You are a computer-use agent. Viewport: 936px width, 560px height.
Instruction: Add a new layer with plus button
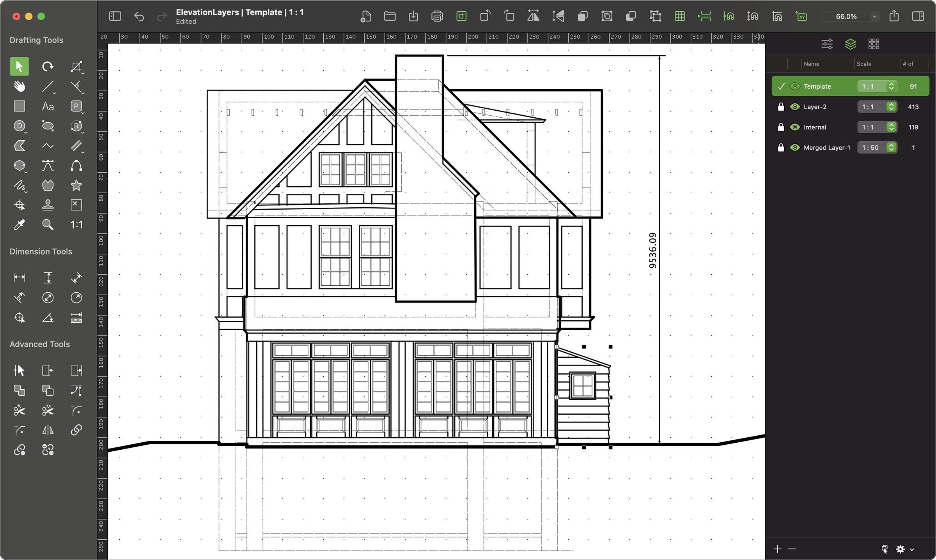[x=777, y=549]
